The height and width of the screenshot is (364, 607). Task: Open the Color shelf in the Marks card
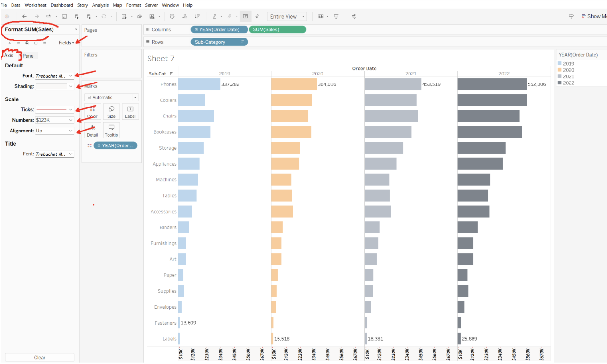point(92,112)
